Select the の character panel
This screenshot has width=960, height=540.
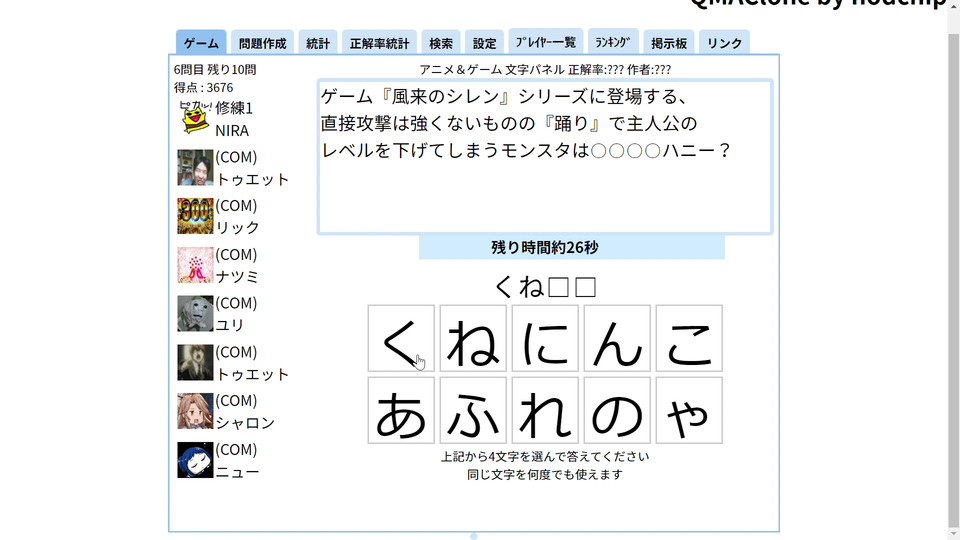point(617,410)
